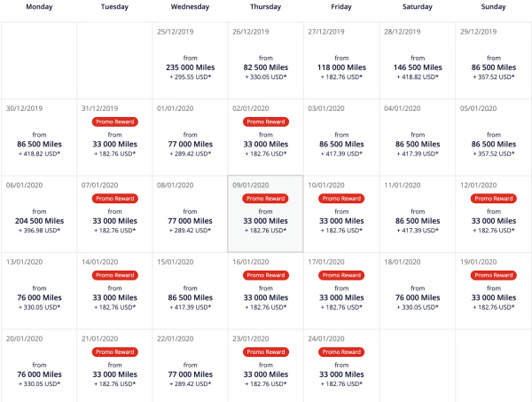
Task: Choose the 18/01/2020 Saturday date cell
Action: 417,290
